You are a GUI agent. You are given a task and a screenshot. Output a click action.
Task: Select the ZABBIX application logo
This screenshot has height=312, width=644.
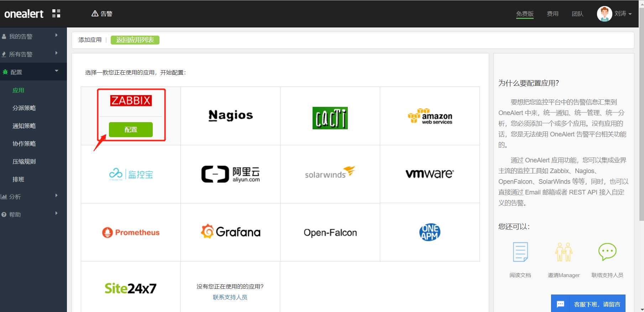point(131,100)
